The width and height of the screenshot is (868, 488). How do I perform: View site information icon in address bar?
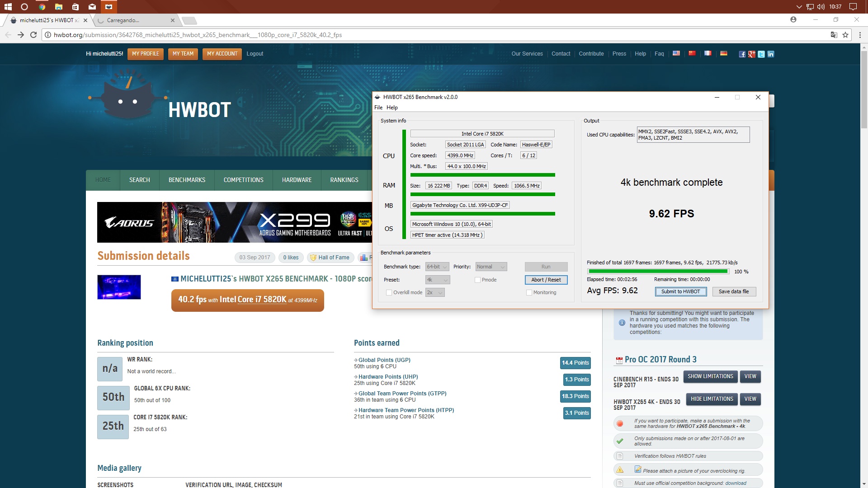click(x=47, y=35)
